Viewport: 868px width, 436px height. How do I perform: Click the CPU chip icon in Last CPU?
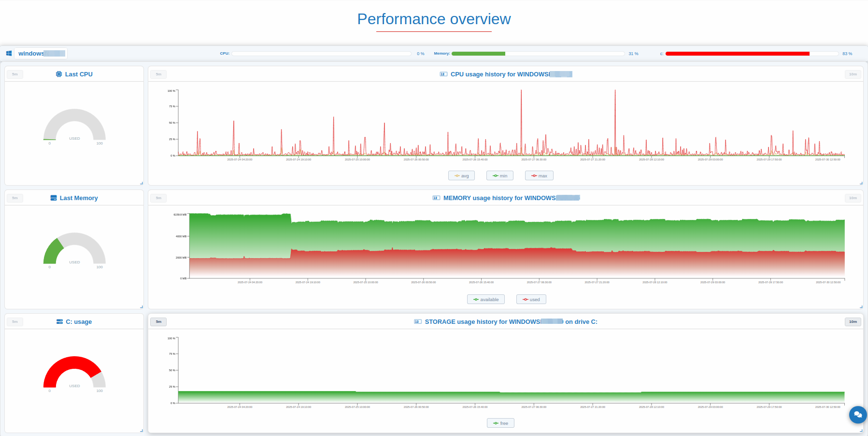click(x=59, y=74)
